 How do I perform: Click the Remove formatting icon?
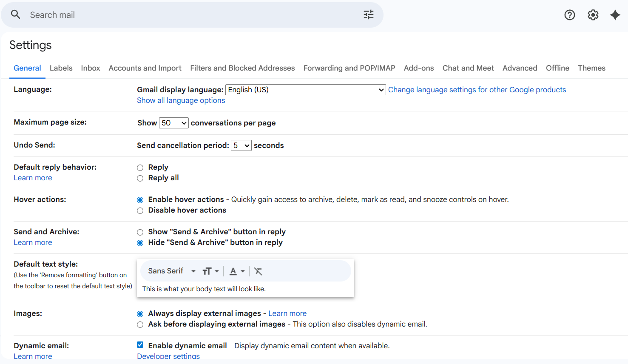point(258,271)
